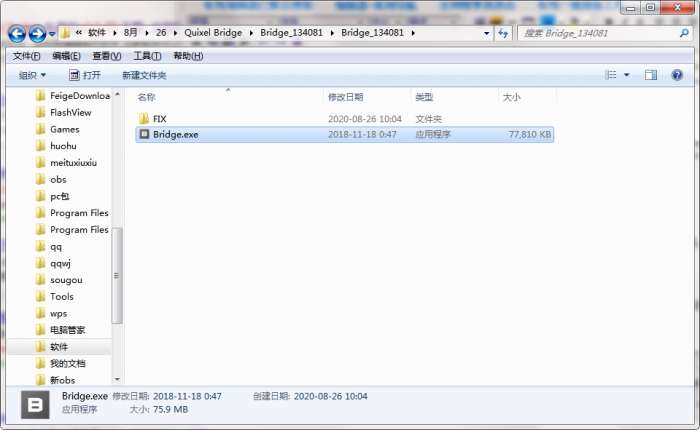The width and height of the screenshot is (700, 430).
Task: Expand arrow after Quixel Bridge breadcrumb
Action: (251, 33)
